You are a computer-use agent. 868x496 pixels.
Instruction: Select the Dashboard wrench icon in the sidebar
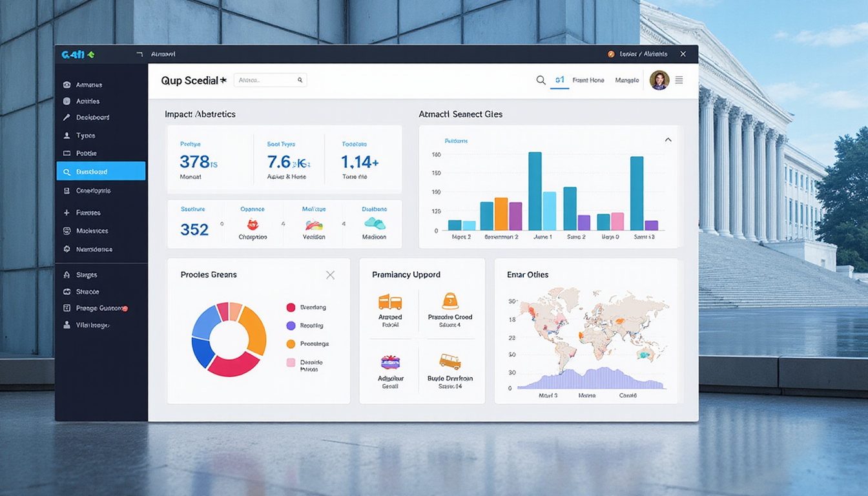[x=67, y=117]
